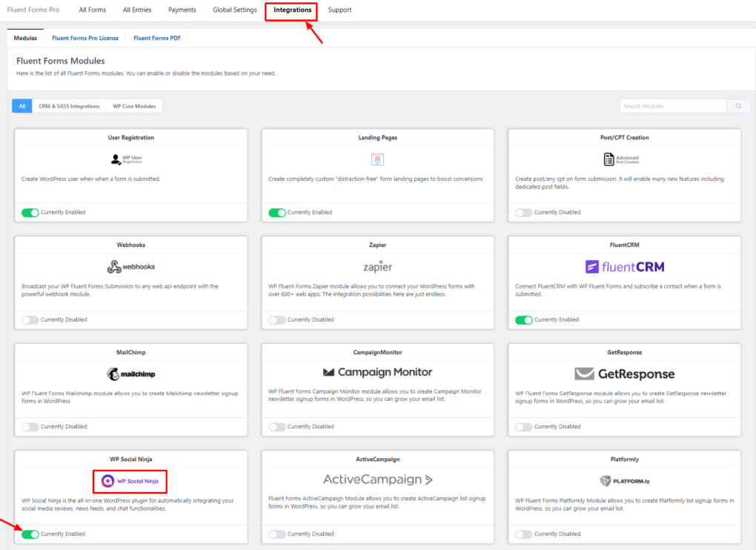This screenshot has width=756, height=550.
Task: Switch to Fluent Forms Pro License tab
Action: pos(85,38)
